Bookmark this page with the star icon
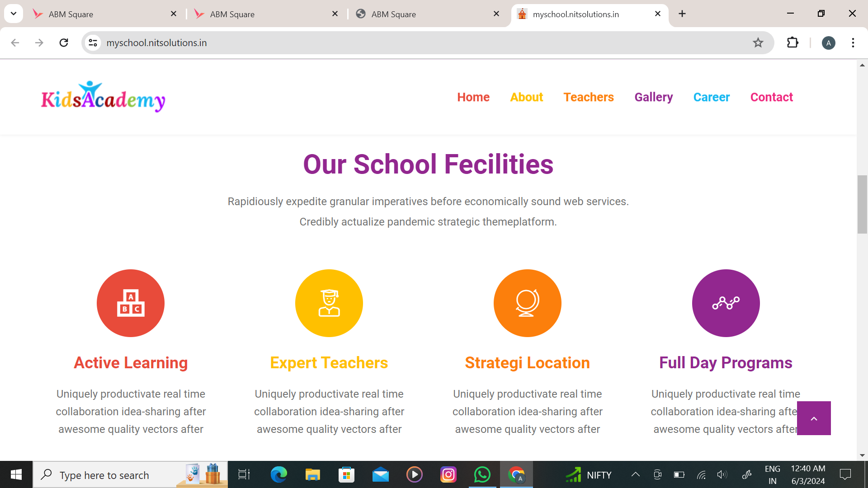The height and width of the screenshot is (488, 868). 758,43
